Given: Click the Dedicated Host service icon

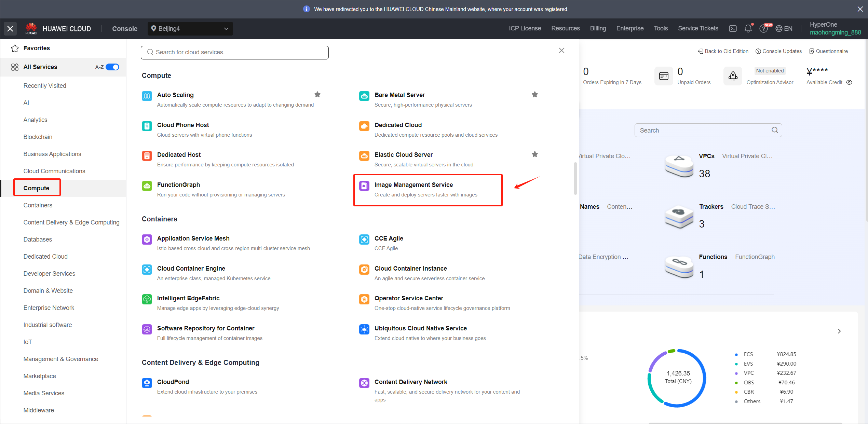Looking at the screenshot, I should coord(147,156).
